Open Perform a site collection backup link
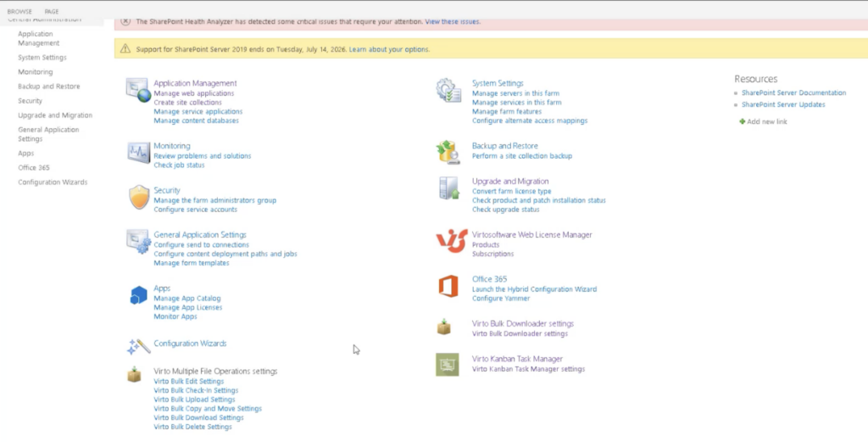Image resolution: width=868 pixels, height=442 pixels. point(522,156)
